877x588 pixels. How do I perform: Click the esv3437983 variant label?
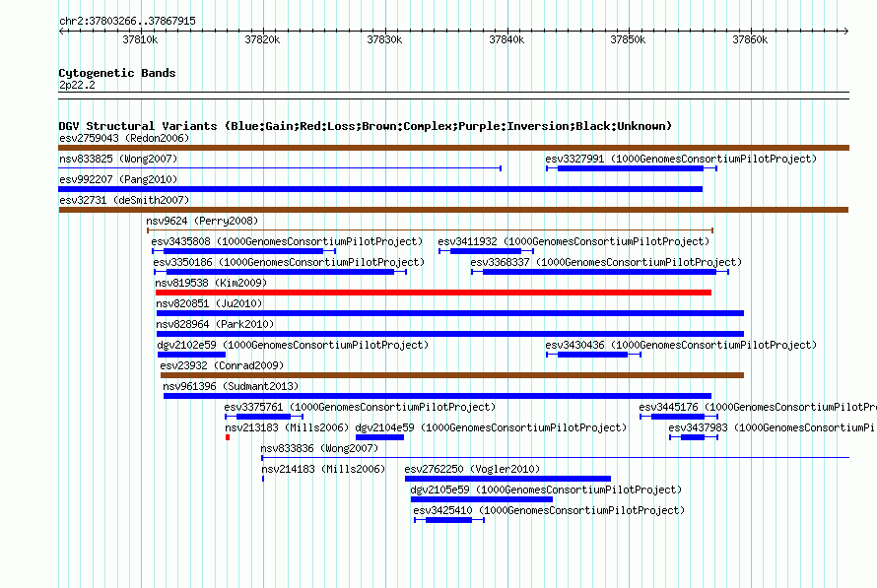click(x=773, y=427)
